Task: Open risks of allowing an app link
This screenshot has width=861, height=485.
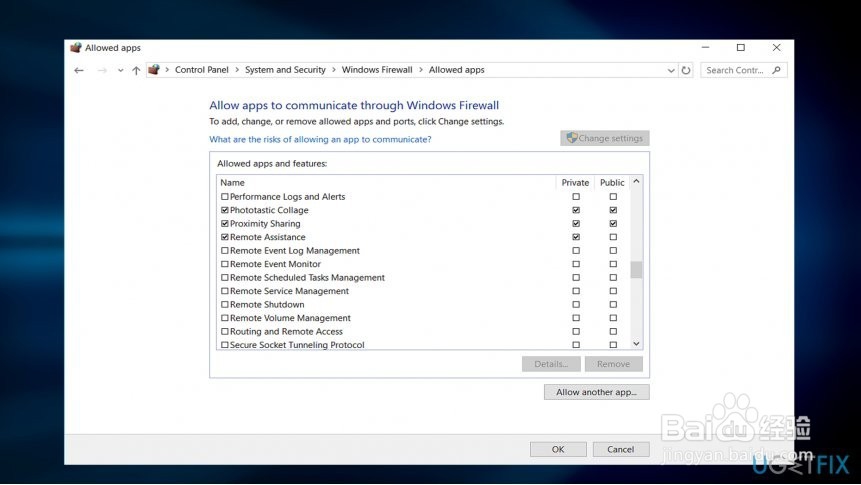Action: click(x=320, y=140)
